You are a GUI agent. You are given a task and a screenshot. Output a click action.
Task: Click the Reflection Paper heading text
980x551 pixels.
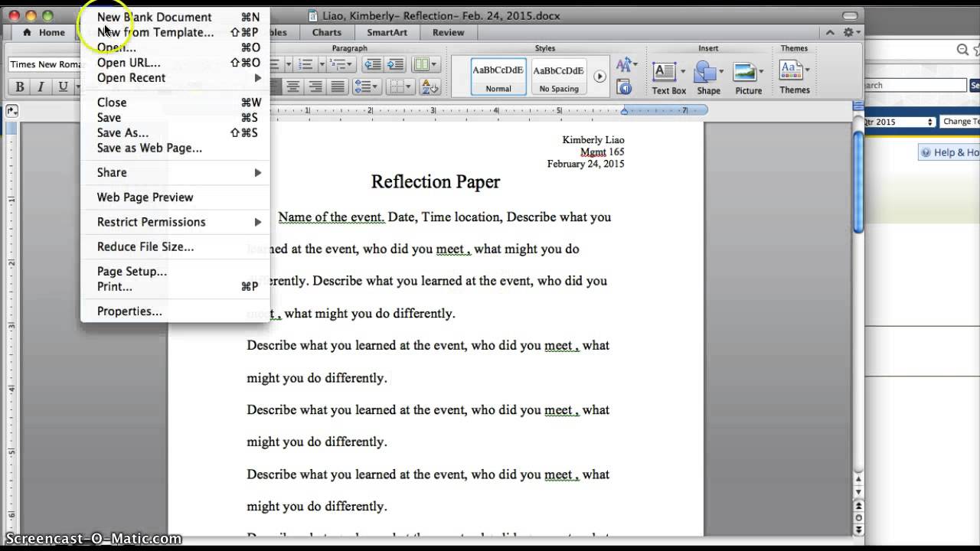click(436, 181)
